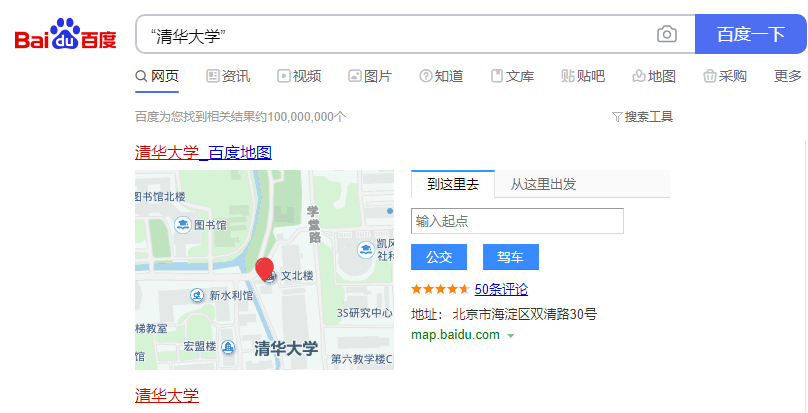Click the map.baidu.com source link
Image resolution: width=808 pixels, height=413 pixels.
(456, 335)
